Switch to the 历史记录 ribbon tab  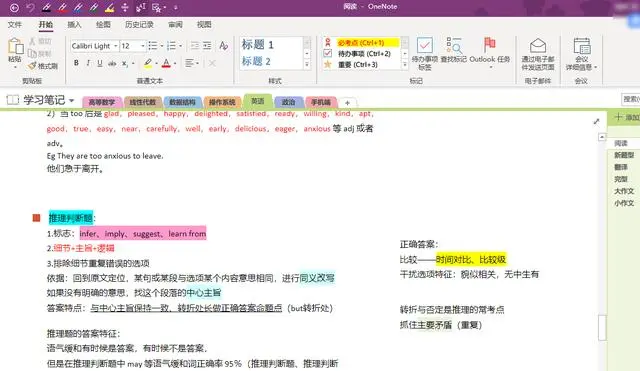pyautogui.click(x=139, y=24)
